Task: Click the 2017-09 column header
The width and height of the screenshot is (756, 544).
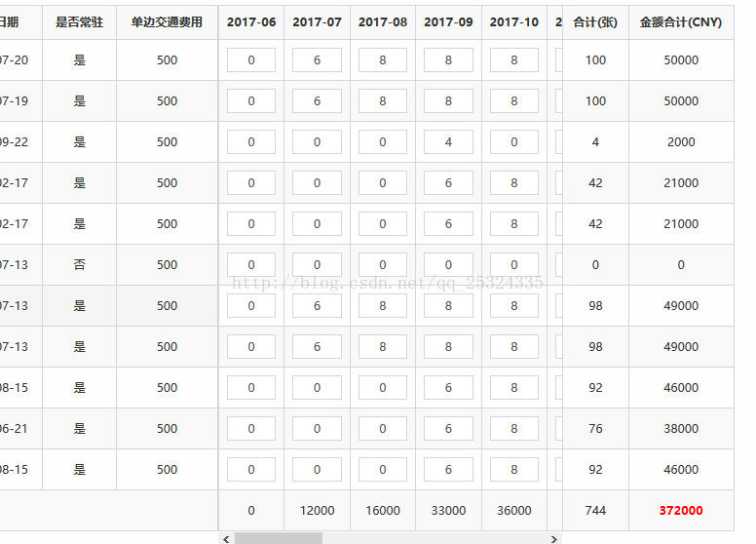Action: coord(448,22)
